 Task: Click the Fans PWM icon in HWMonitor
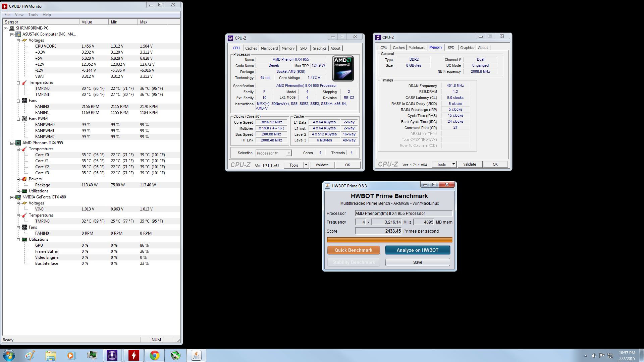24,119
